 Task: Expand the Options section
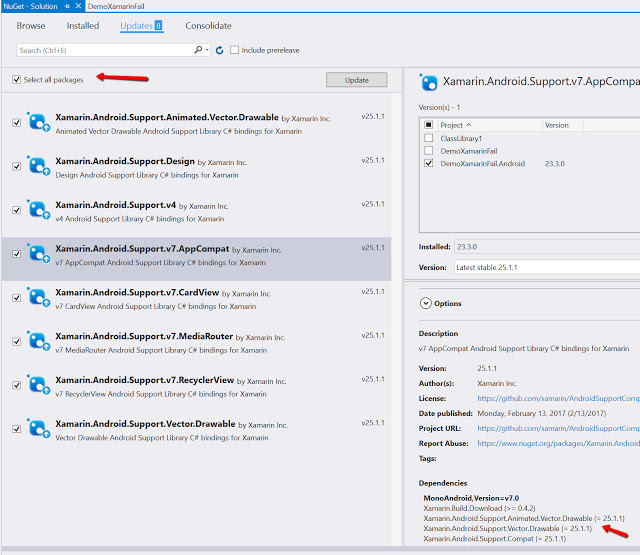[x=426, y=303]
